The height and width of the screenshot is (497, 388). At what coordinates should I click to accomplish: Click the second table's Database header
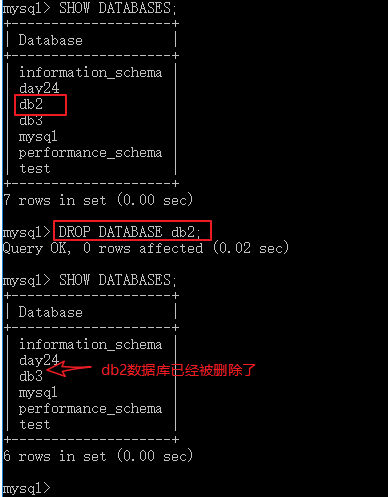click(51, 312)
